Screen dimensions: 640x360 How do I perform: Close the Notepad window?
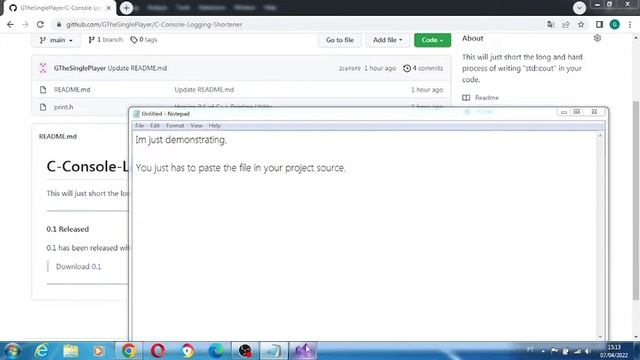[594, 112]
